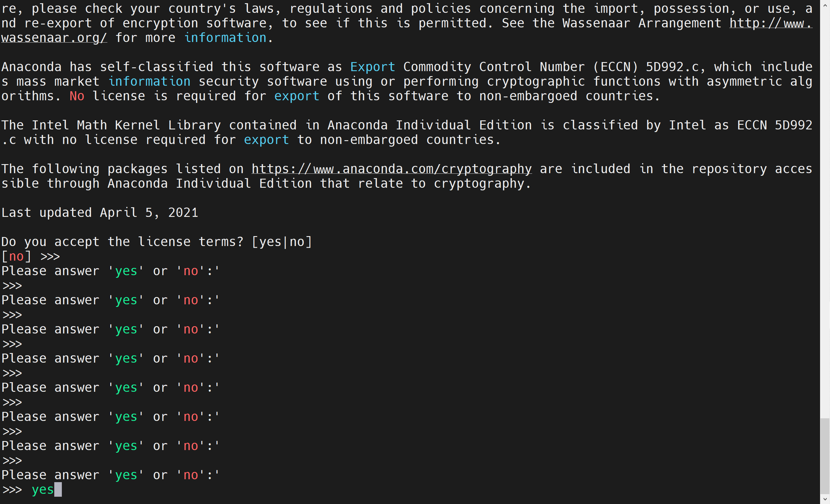Click the vertical scrollbar thumb
This screenshot has width=830, height=504.
(825, 456)
